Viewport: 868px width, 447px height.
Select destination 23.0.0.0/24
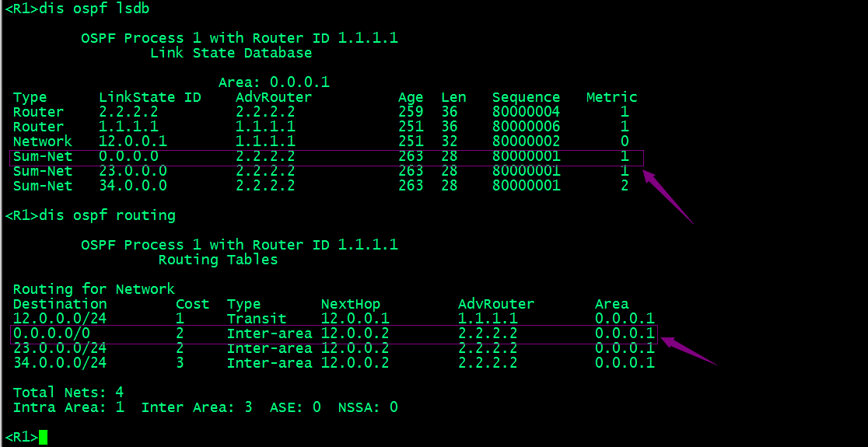[60, 348]
